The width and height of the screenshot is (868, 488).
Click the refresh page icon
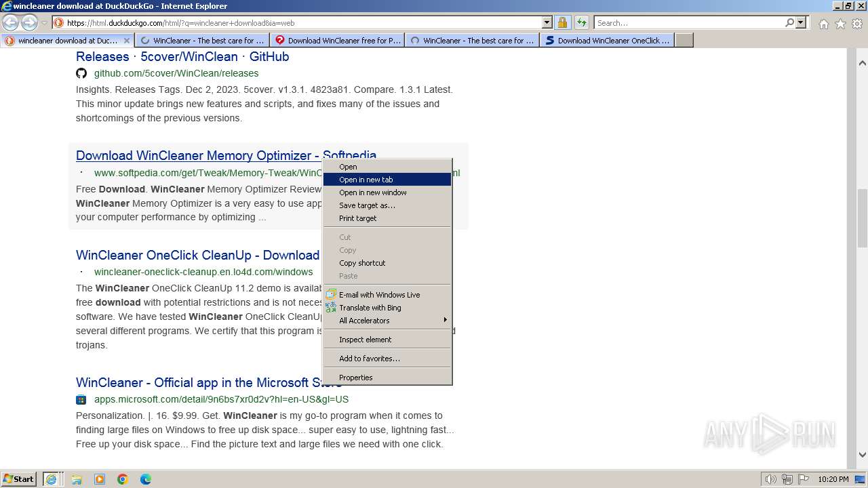581,23
